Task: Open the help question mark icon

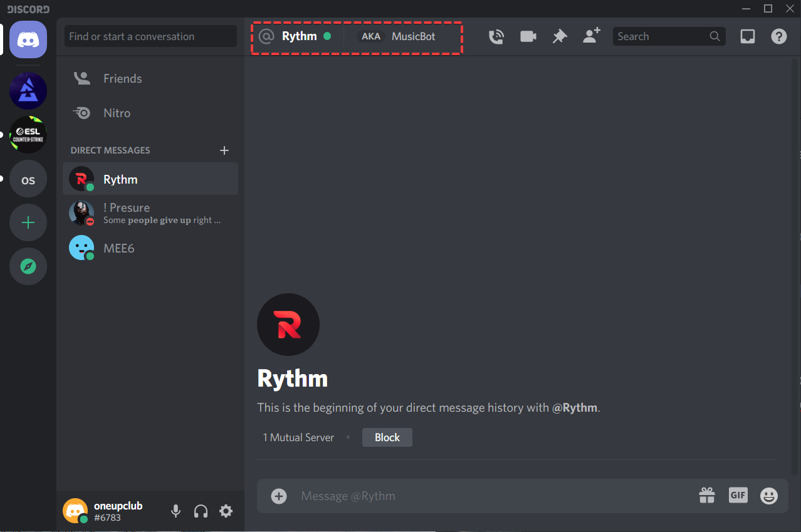Action: pyautogui.click(x=779, y=36)
